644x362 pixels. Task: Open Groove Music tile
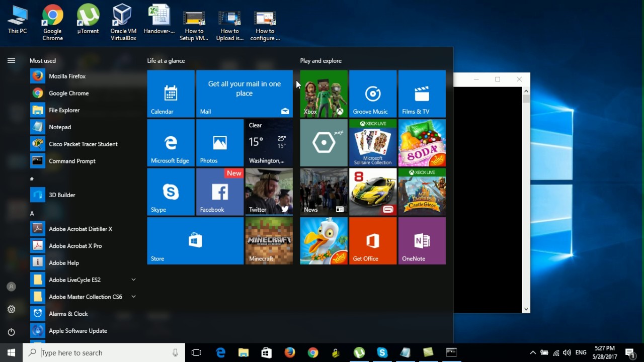pos(373,94)
